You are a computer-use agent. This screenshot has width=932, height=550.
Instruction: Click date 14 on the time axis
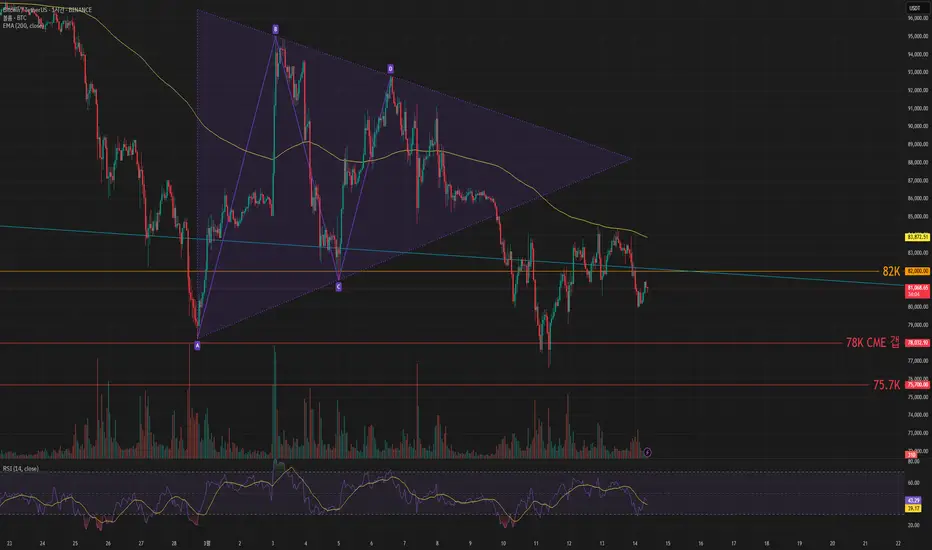(635, 543)
